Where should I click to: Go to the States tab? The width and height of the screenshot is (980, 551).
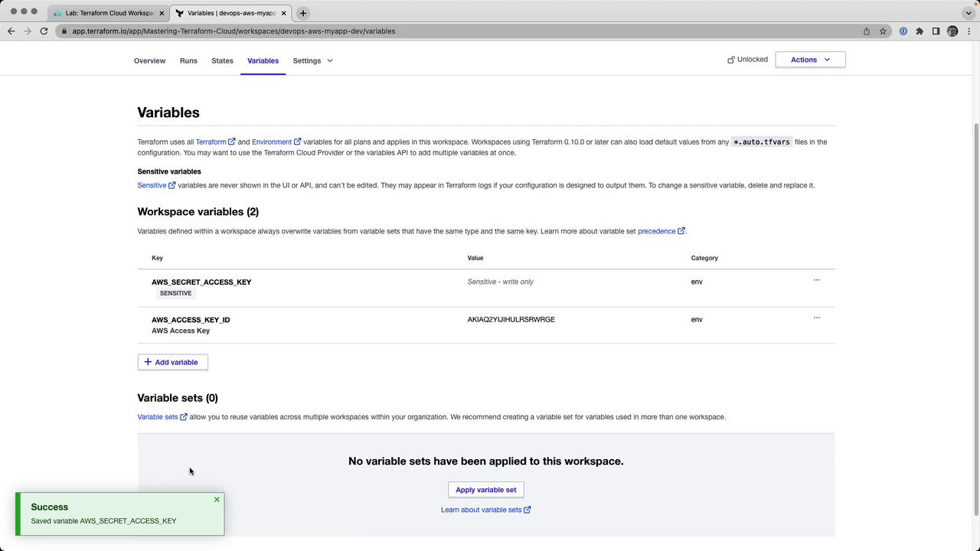tap(222, 60)
